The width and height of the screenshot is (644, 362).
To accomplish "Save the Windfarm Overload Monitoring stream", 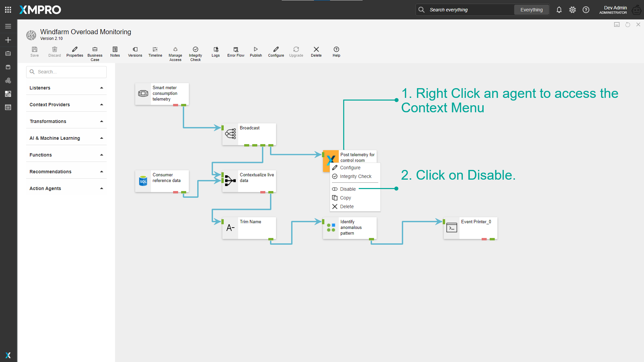I will coord(35,52).
